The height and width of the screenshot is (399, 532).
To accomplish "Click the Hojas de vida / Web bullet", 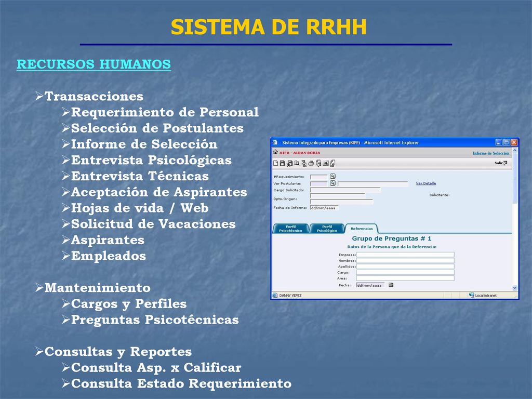I will point(140,208).
